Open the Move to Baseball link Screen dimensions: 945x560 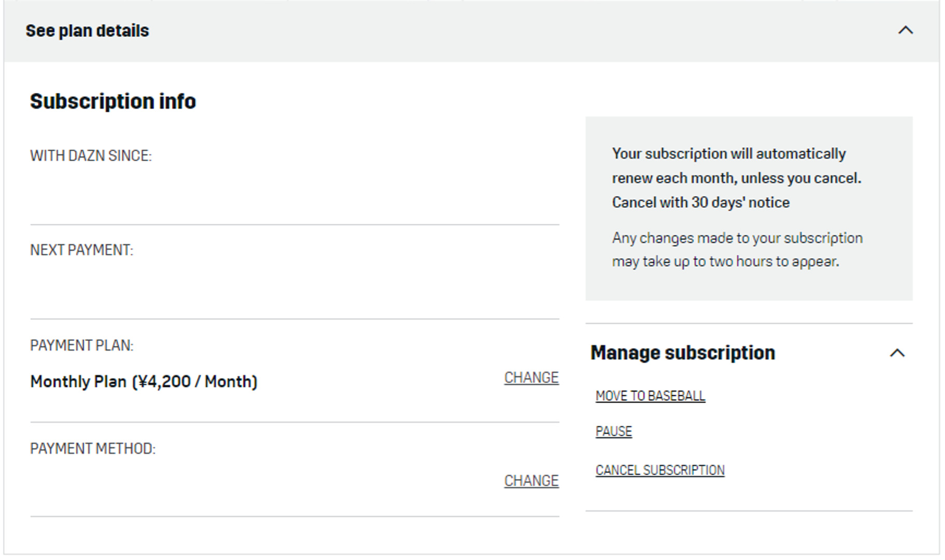click(650, 396)
